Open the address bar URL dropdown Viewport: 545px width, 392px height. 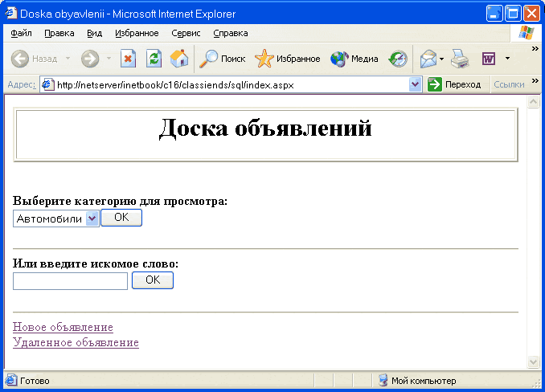(415, 84)
